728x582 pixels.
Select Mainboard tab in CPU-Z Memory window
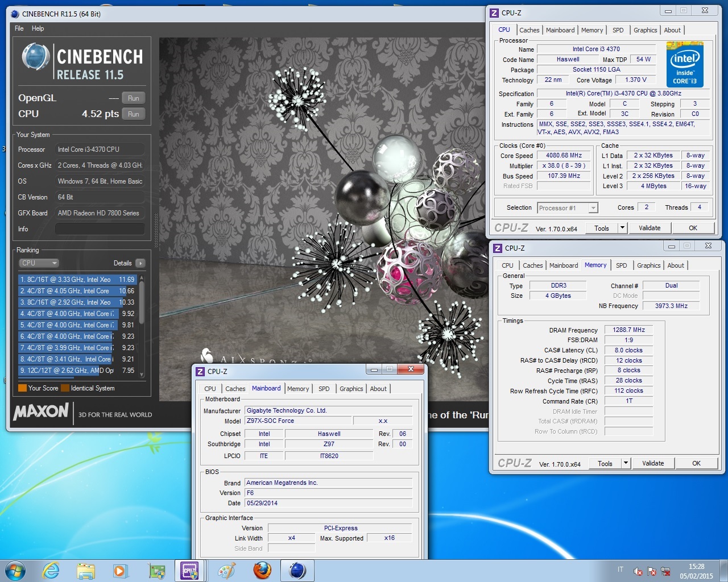(563, 265)
